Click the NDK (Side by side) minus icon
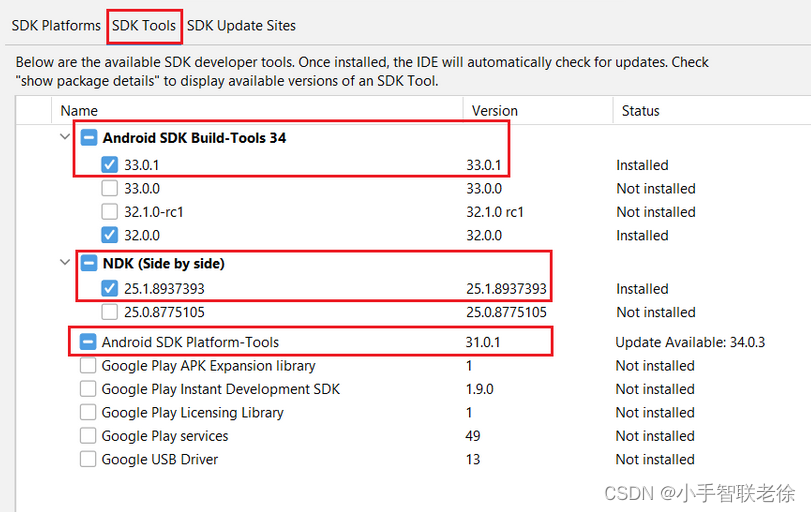 (x=89, y=263)
